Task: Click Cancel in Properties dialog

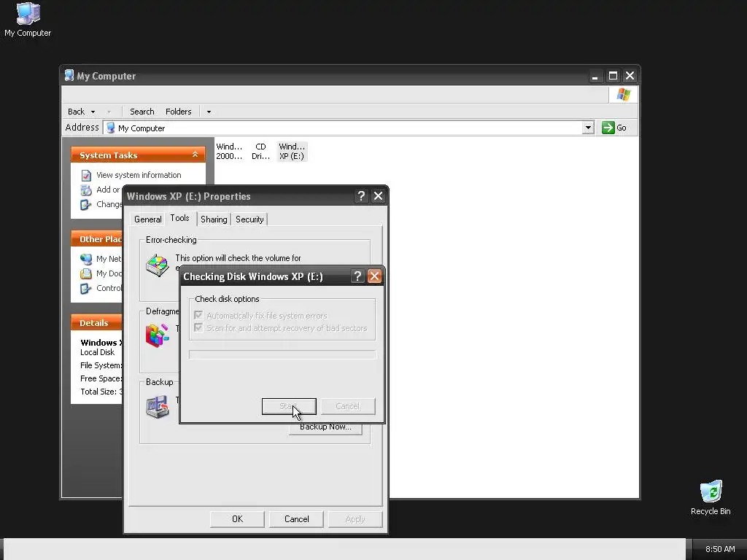Action: pyautogui.click(x=296, y=519)
